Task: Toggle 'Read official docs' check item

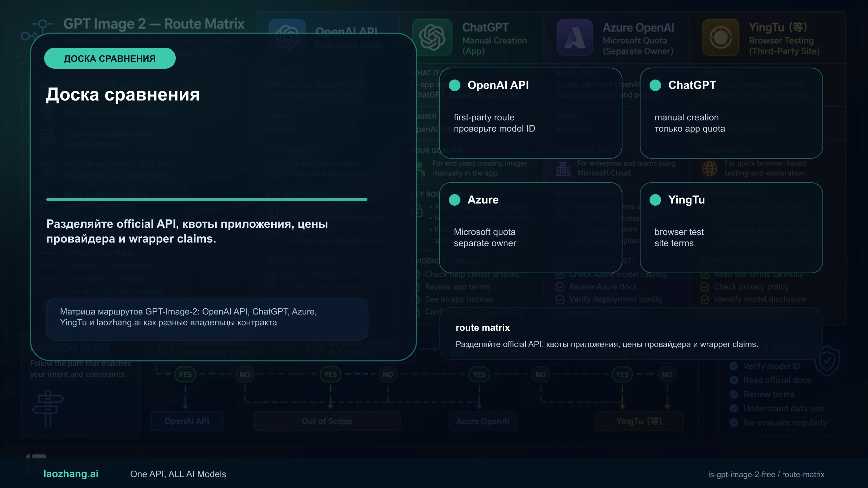Action: (734, 380)
